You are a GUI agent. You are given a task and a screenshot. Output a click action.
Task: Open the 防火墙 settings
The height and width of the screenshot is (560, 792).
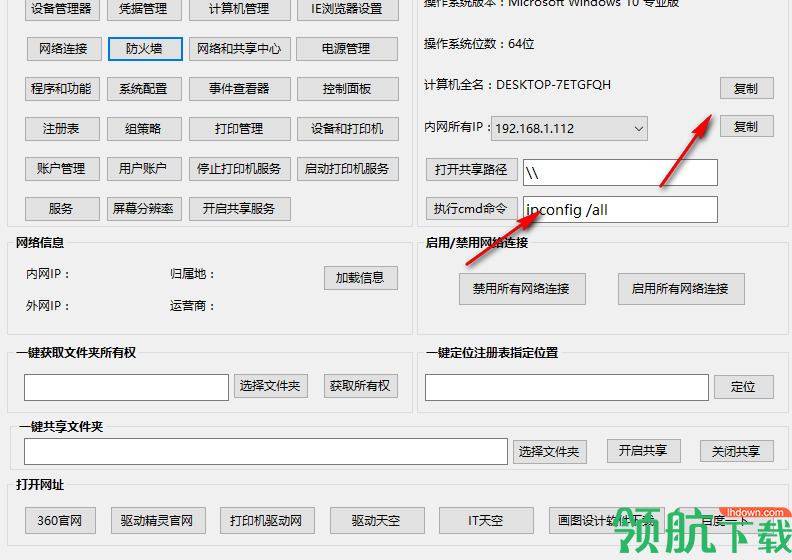coord(145,49)
